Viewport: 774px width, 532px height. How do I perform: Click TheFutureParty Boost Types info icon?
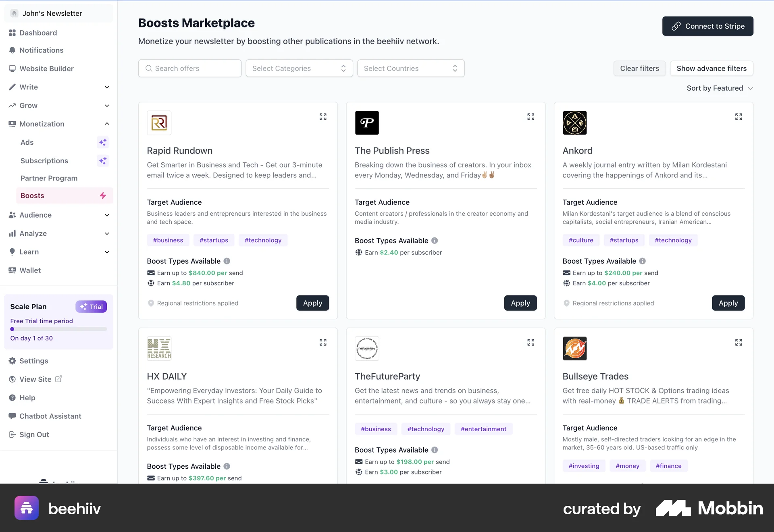[435, 450]
